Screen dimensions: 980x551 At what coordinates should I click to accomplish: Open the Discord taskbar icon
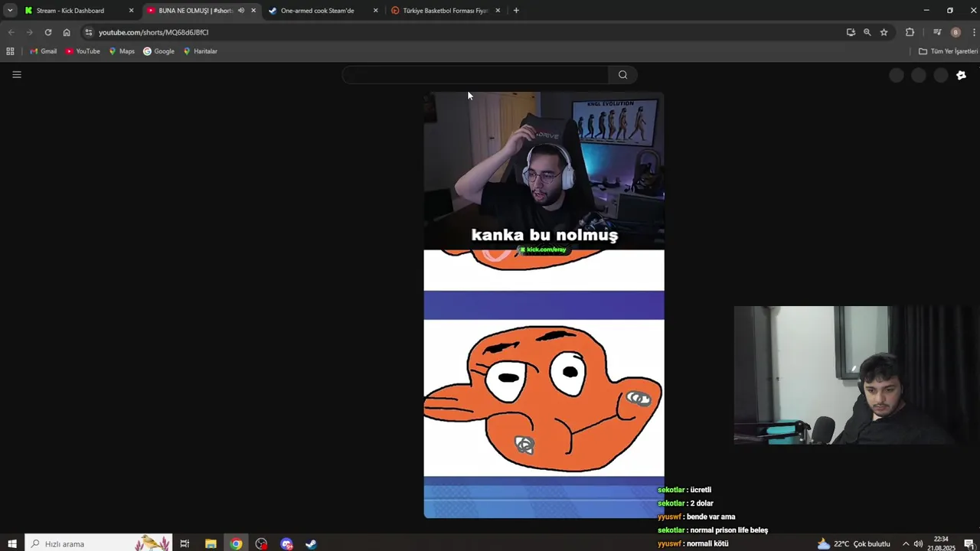[286, 543]
